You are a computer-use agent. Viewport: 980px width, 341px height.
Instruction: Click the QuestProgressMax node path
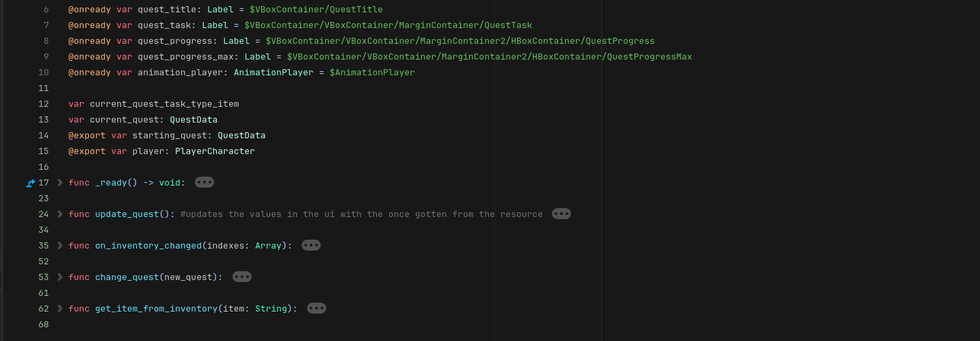point(489,57)
